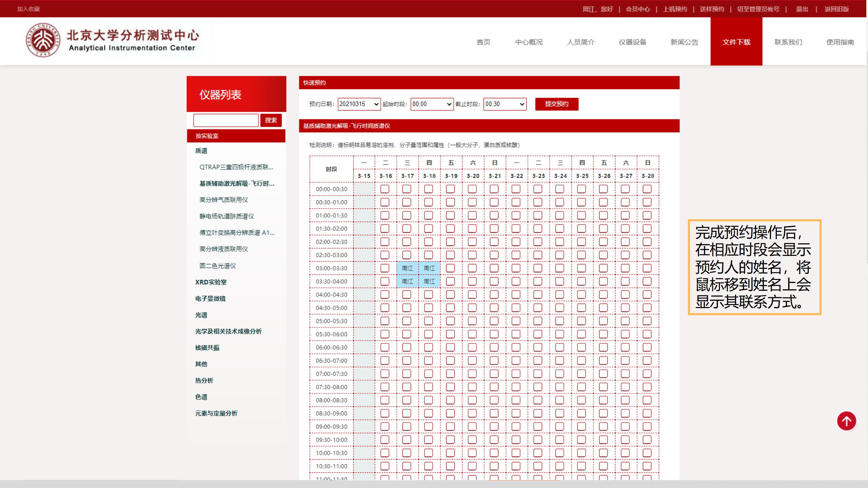Expand 光学及相关技术成像分析 category
The width and height of the screenshot is (868, 488).
[228, 331]
